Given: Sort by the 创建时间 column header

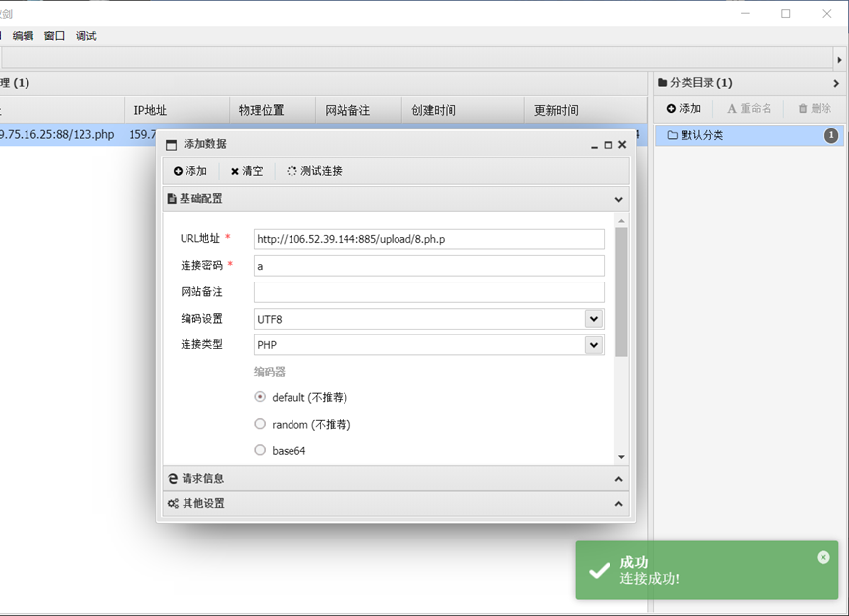Looking at the screenshot, I should pos(463,110).
